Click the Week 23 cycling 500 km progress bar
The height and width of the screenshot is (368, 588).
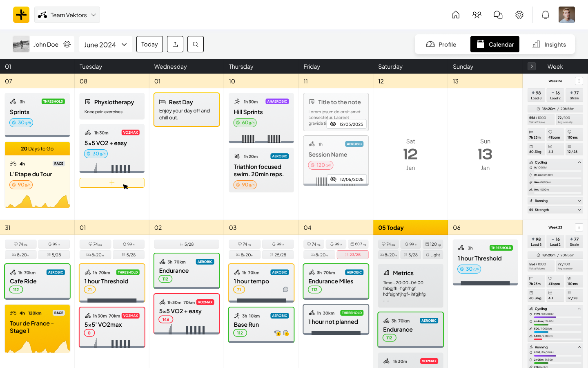[x=558, y=332]
